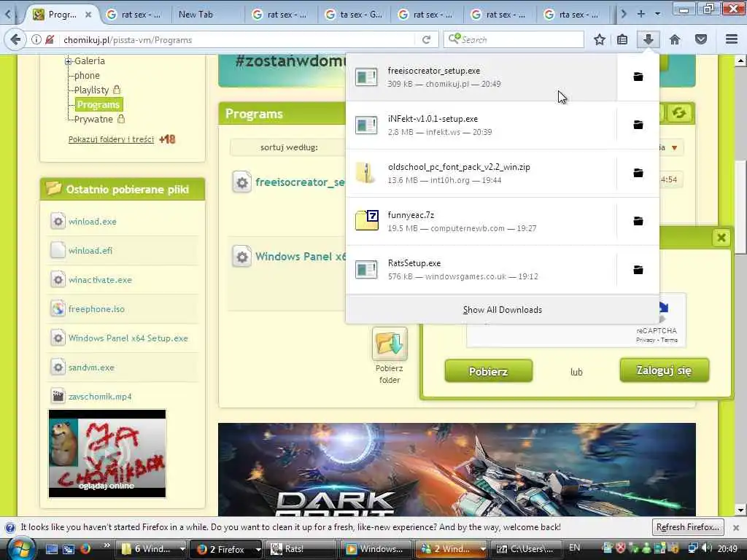Click the green Pobierz button
The width and height of the screenshot is (747, 560).
[x=488, y=371]
